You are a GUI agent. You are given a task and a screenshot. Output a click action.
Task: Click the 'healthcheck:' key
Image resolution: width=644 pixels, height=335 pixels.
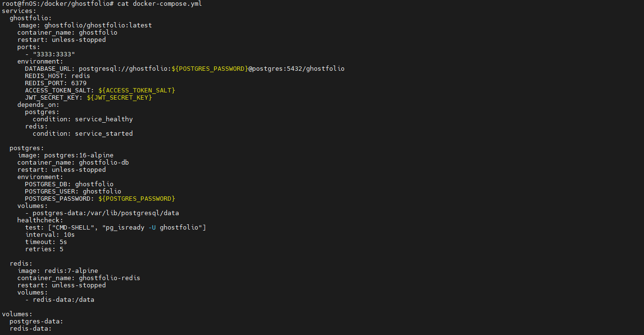(40, 220)
